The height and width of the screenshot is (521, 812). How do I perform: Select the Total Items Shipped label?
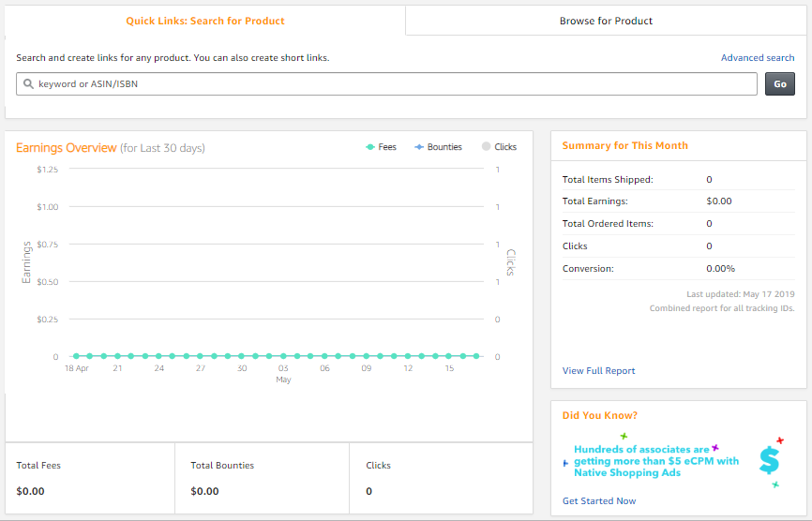coord(608,180)
